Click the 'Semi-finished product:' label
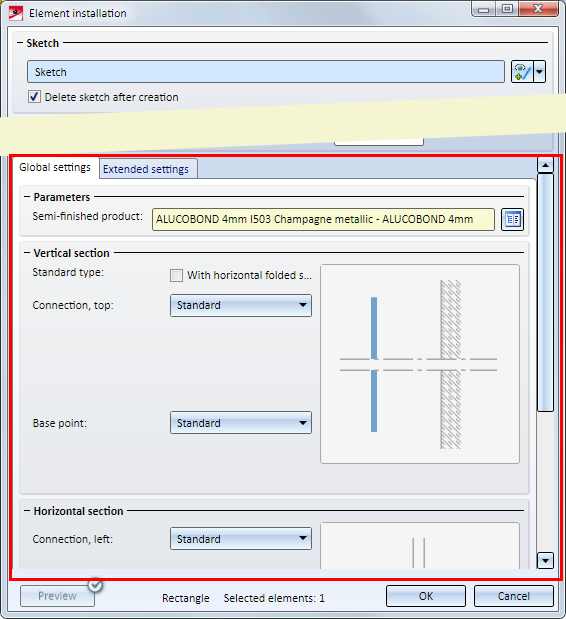 pyautogui.click(x=87, y=216)
